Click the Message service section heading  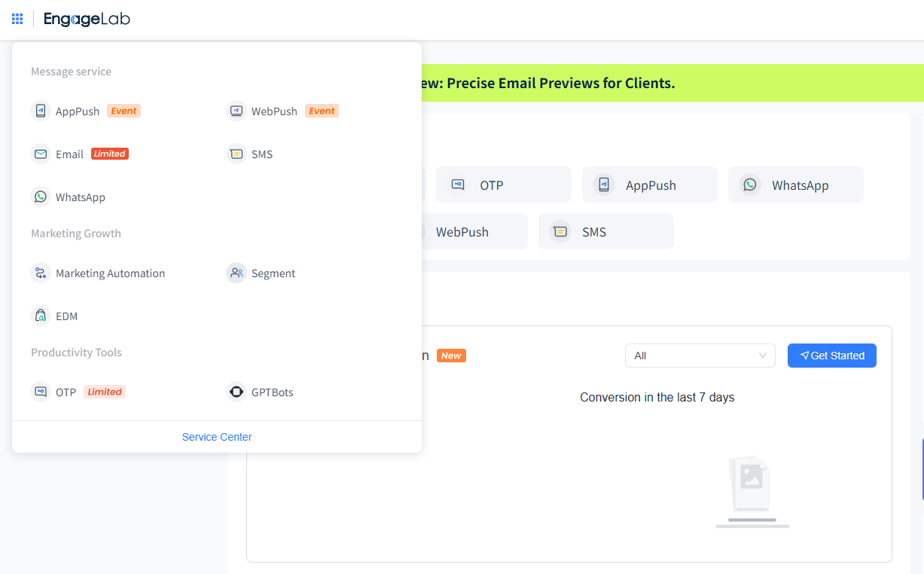(71, 72)
